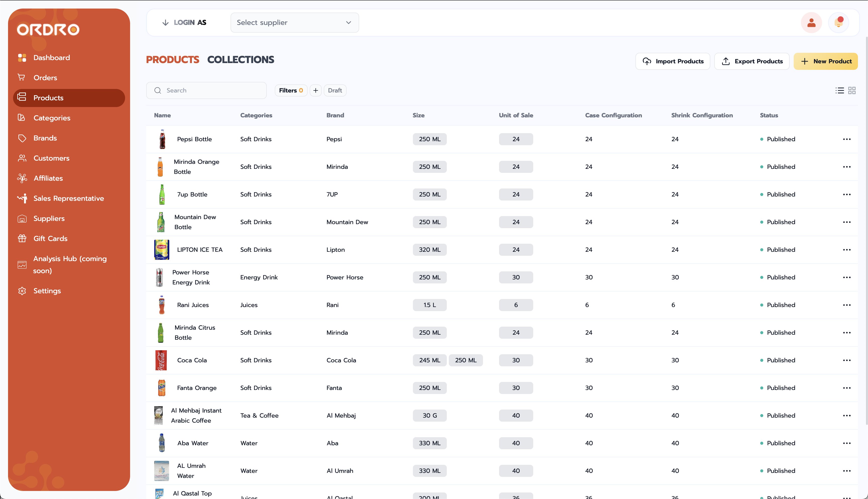Expand the LOGIN AS arrow
This screenshot has height=499, width=868.
(166, 23)
